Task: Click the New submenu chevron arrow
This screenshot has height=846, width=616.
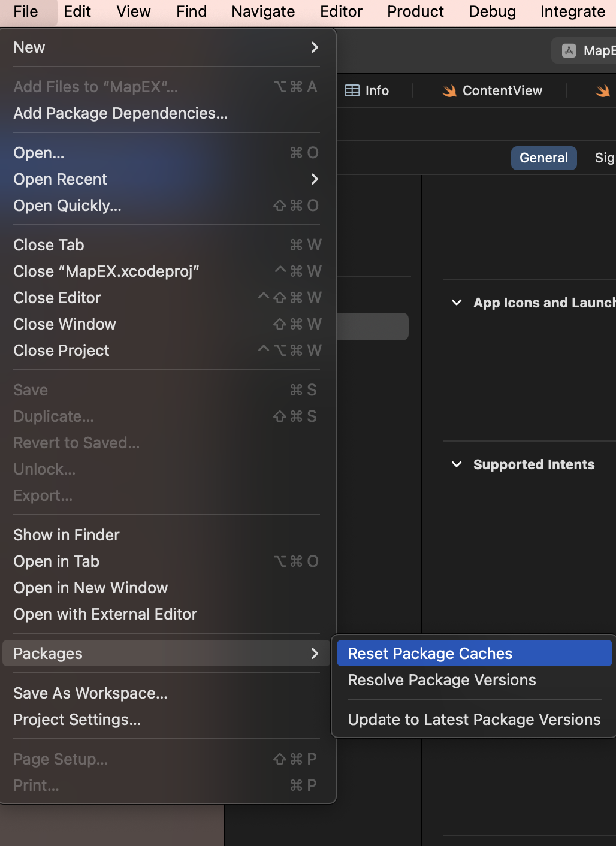Action: pyautogui.click(x=315, y=47)
